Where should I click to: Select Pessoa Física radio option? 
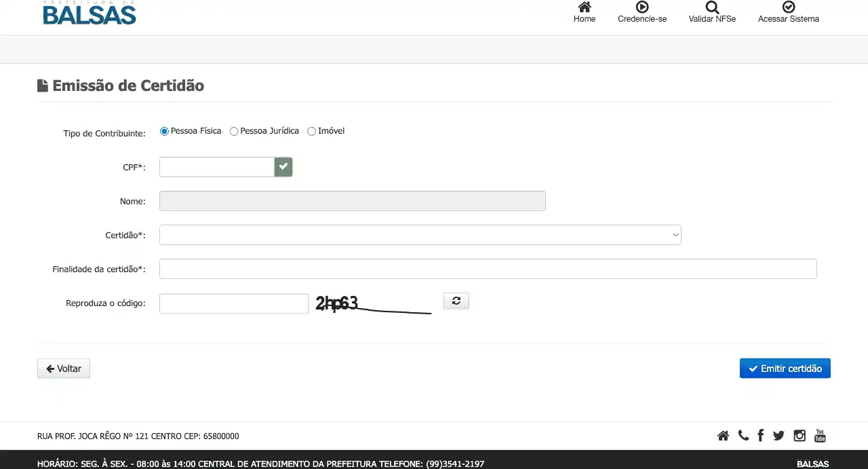tap(164, 131)
